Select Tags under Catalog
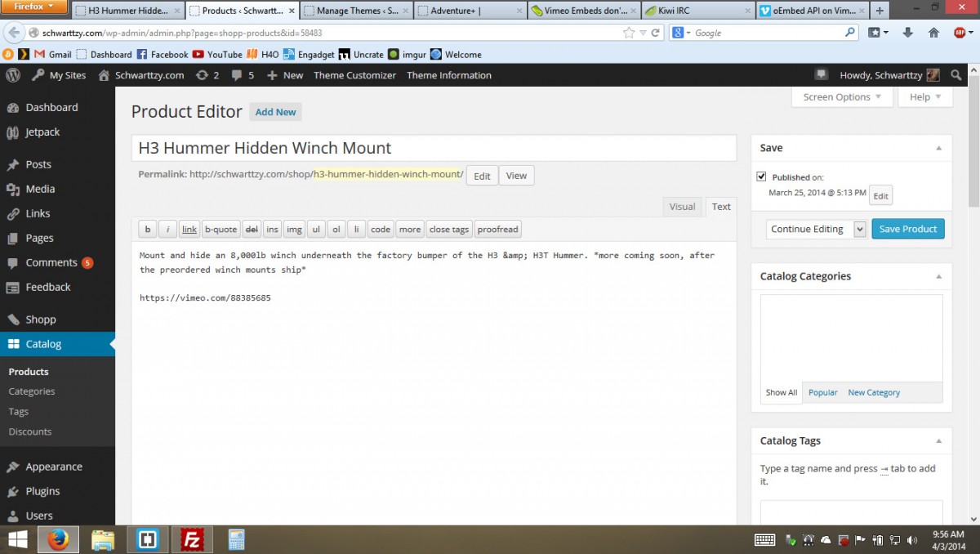Screen dimensions: 980x554 click(19, 412)
